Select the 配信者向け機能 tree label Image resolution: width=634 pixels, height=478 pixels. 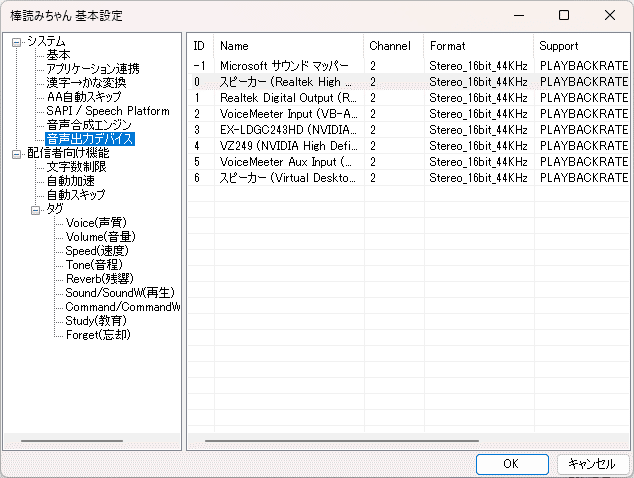pyautogui.click(x=68, y=153)
